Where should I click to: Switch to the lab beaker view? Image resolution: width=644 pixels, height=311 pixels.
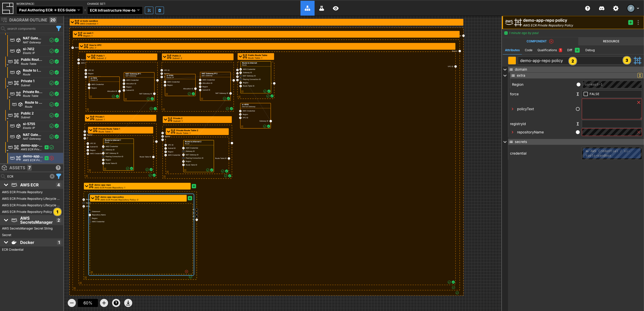click(322, 8)
